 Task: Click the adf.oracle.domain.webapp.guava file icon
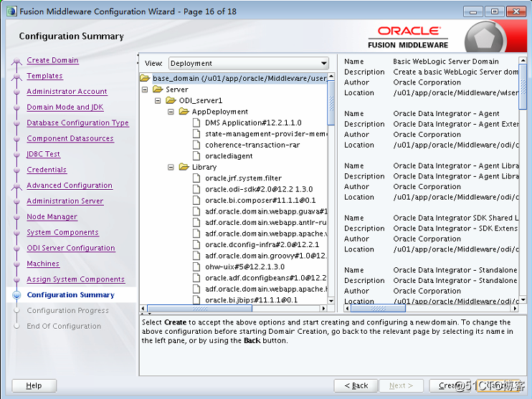click(x=196, y=211)
